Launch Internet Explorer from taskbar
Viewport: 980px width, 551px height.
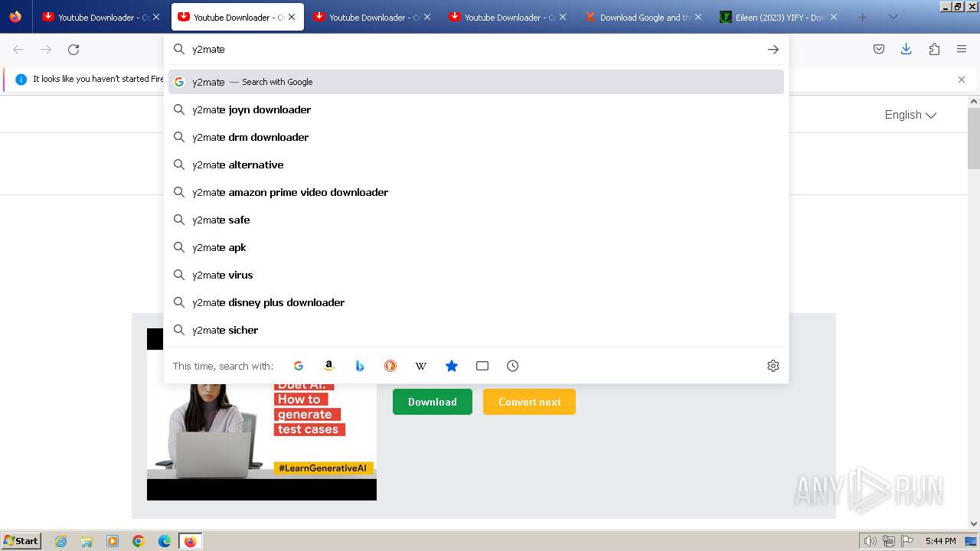[x=61, y=541]
